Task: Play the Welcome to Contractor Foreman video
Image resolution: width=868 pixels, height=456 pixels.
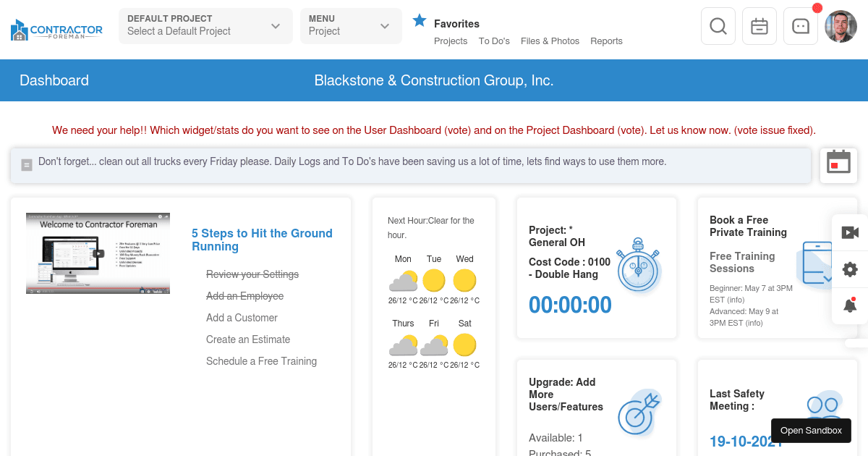Action: pyautogui.click(x=98, y=253)
